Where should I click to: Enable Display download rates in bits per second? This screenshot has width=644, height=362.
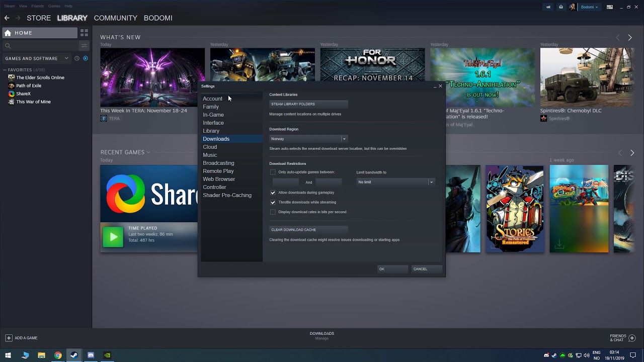tap(273, 212)
